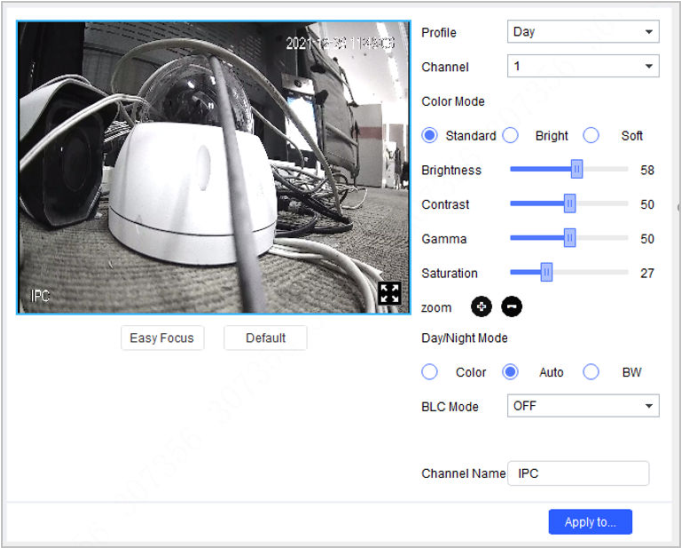Choose Color day/night mode
Screen dimensions: 683x549
(x=429, y=373)
